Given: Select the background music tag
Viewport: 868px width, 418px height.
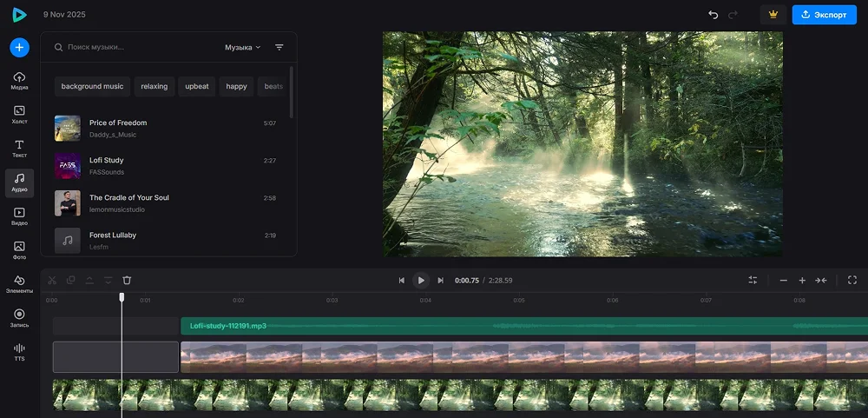Looking at the screenshot, I should pyautogui.click(x=93, y=87).
